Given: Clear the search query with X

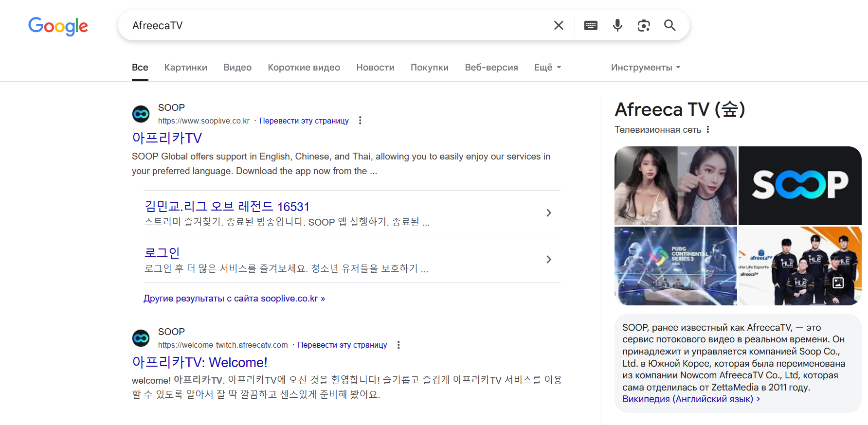Looking at the screenshot, I should tap(559, 25).
